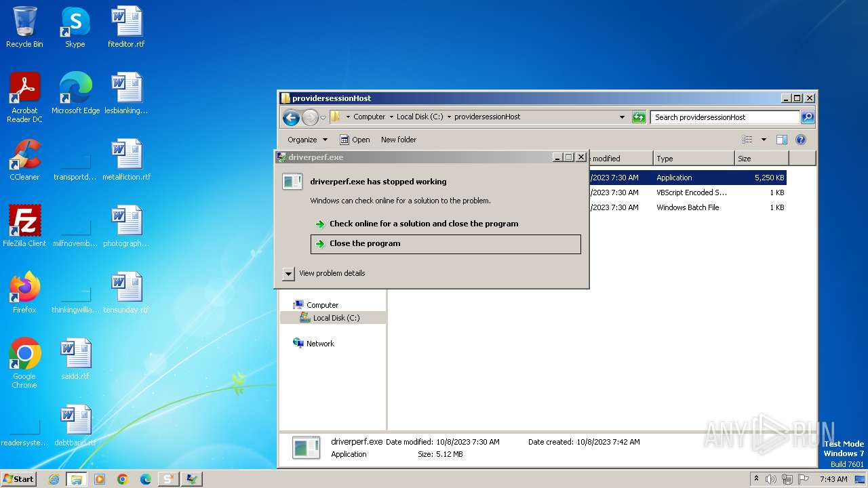Click the Start button
Viewport: 868px width, 488px height.
point(19,479)
